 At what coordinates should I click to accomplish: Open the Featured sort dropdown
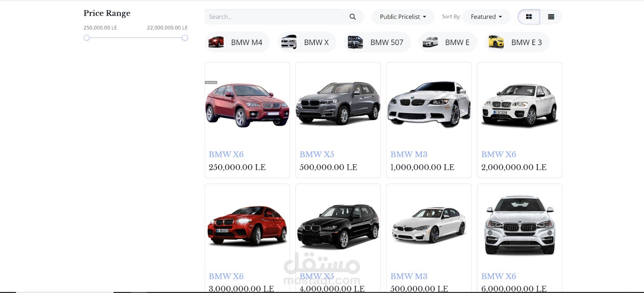[486, 17]
